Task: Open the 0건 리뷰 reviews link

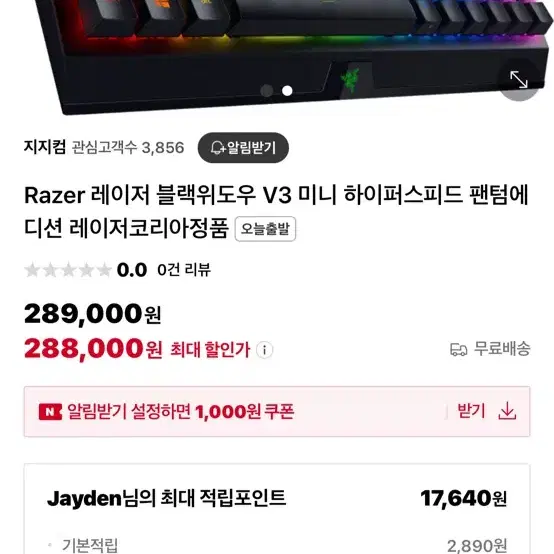Action: click(x=184, y=270)
